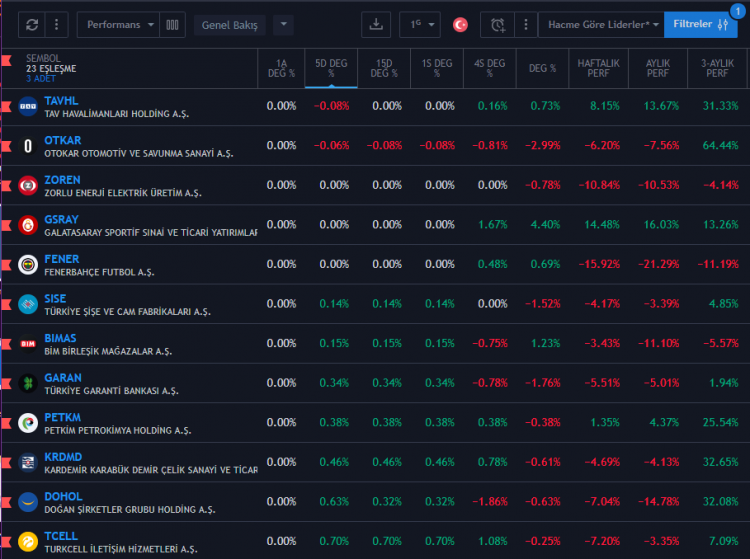Image resolution: width=750 pixels, height=559 pixels.
Task: Sort by 4S DEĞ % column
Action: pos(489,68)
